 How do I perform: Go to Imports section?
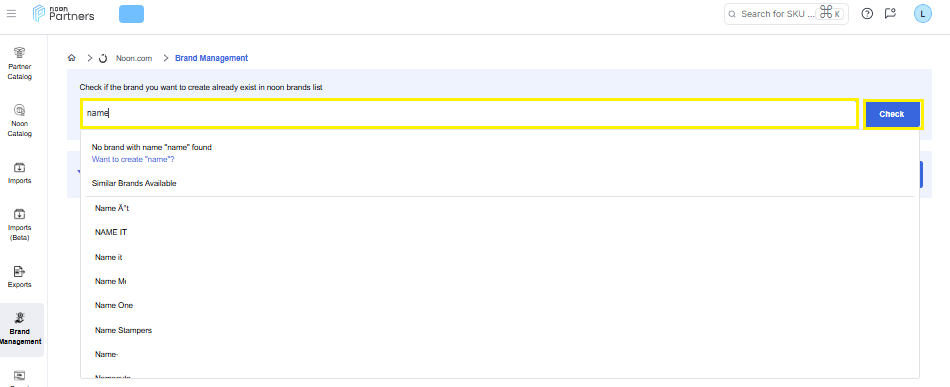19,173
